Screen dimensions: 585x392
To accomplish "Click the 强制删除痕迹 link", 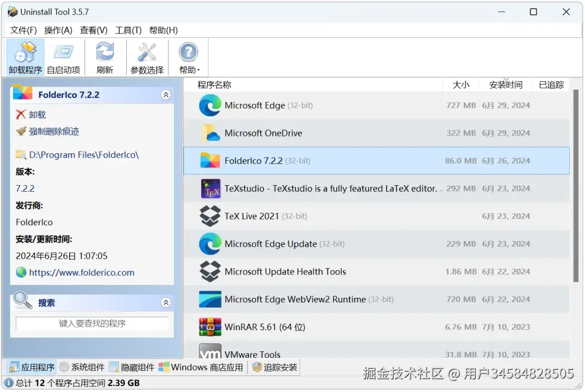I will (x=54, y=131).
